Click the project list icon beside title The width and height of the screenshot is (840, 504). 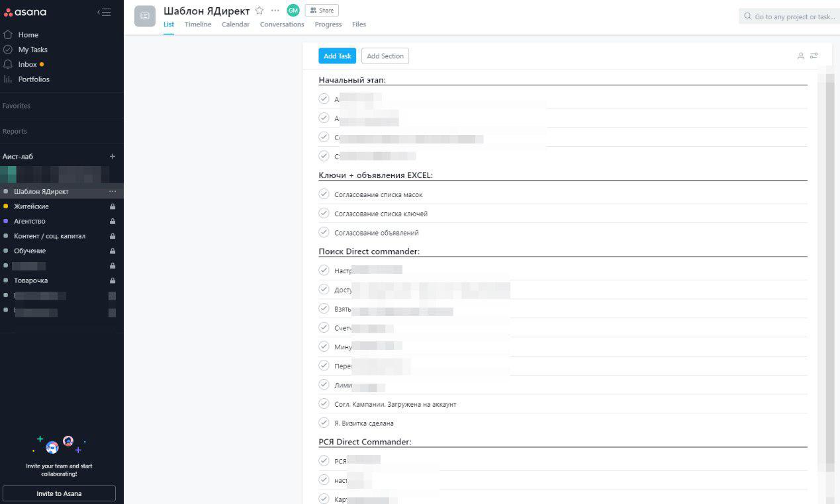[x=145, y=16]
